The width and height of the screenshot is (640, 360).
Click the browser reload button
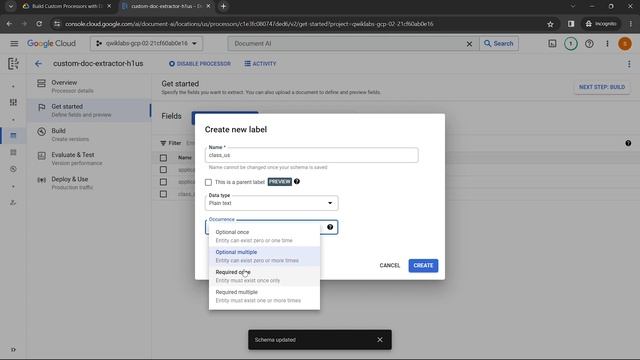pyautogui.click(x=39, y=24)
